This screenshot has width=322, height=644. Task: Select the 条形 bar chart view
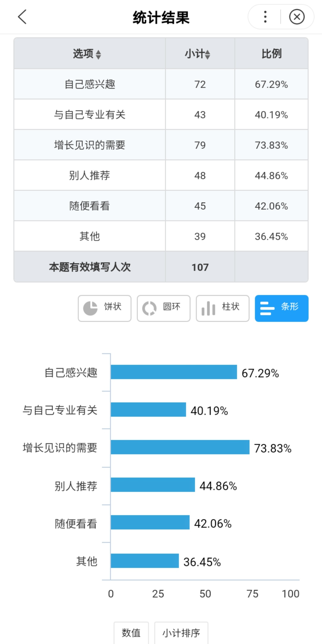point(281,308)
